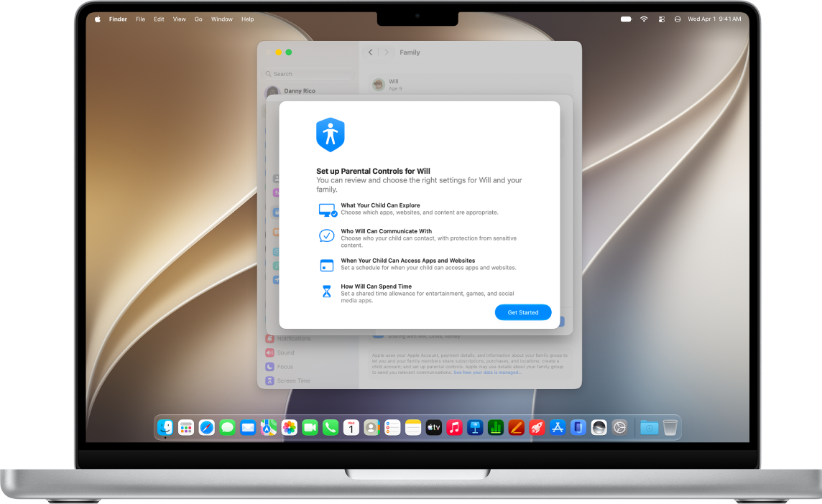Open Notes from the Dock
822x504 pixels.
(x=413, y=427)
